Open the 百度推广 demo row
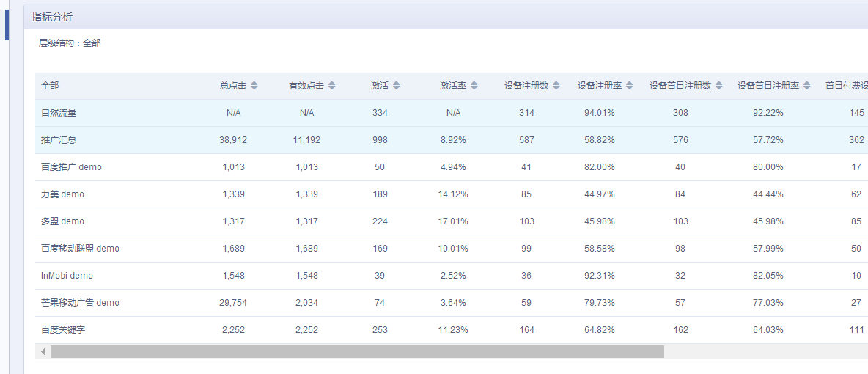This screenshot has width=868, height=374. click(x=71, y=167)
